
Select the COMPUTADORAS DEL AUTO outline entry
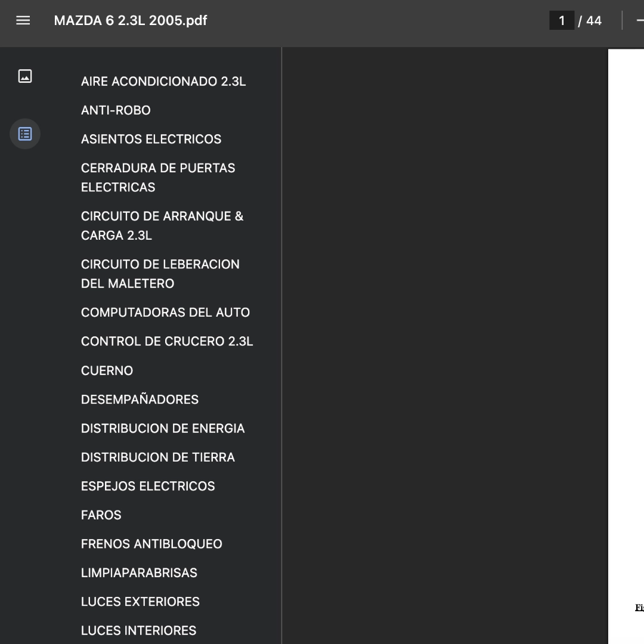tap(166, 312)
